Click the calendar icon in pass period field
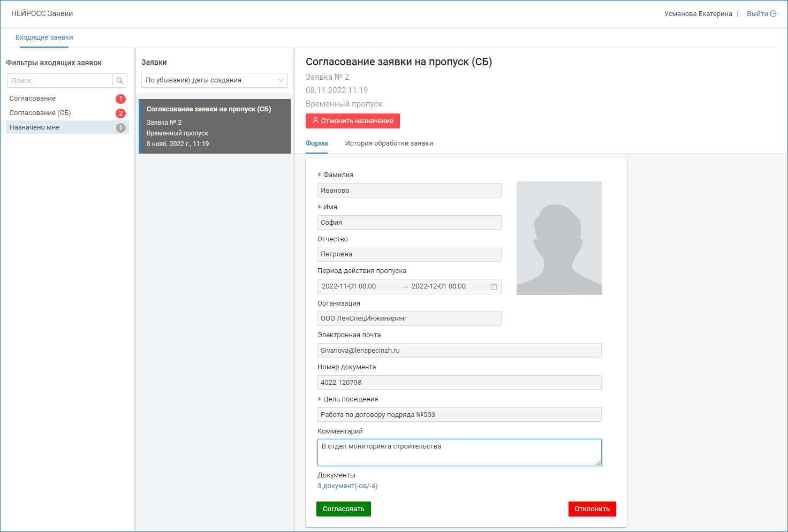The height and width of the screenshot is (532, 788). [x=494, y=287]
